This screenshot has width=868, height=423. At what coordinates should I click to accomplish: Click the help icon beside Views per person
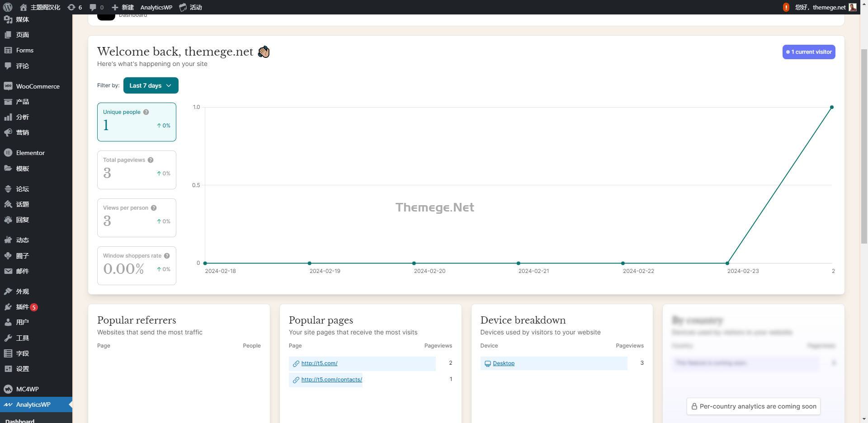(x=154, y=208)
